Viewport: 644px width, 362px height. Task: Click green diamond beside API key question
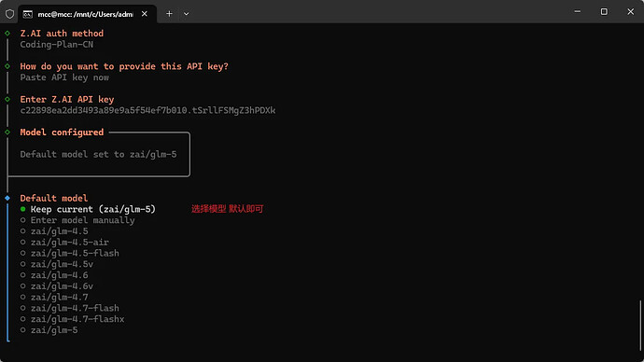[7, 66]
